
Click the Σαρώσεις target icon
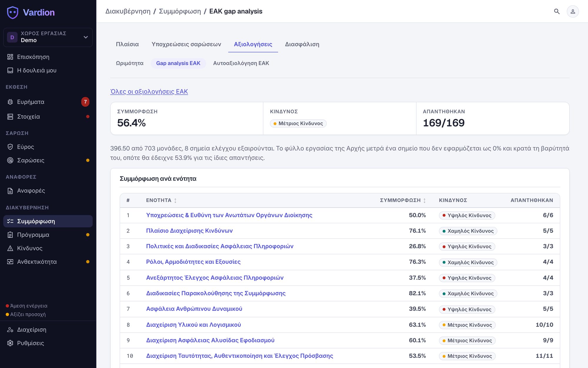coord(10,160)
